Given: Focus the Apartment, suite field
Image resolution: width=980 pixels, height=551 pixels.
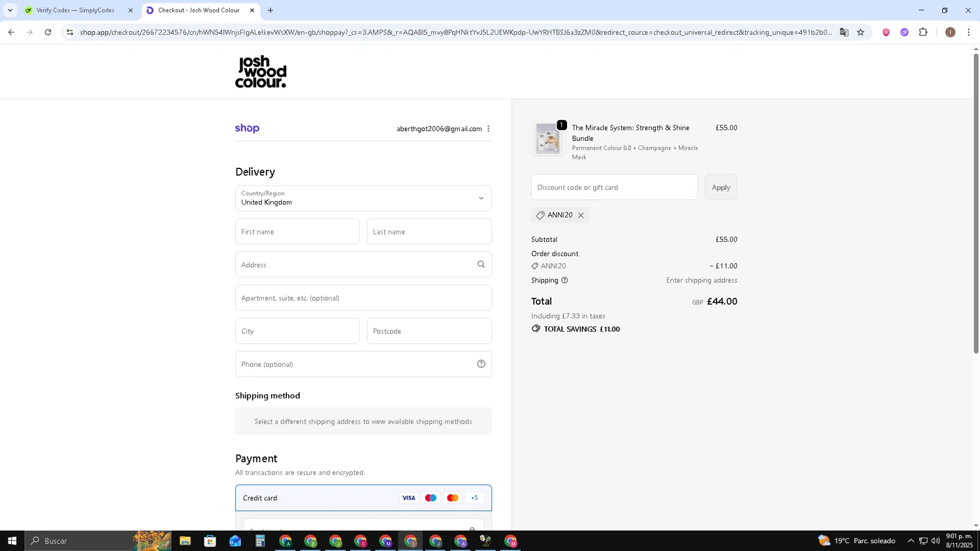Looking at the screenshot, I should pos(363,298).
